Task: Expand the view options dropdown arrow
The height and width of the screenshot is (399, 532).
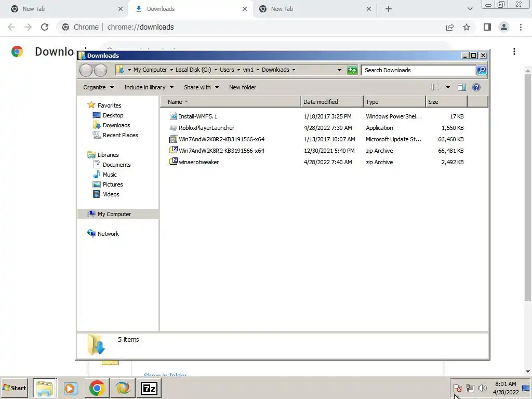Action: tap(448, 87)
